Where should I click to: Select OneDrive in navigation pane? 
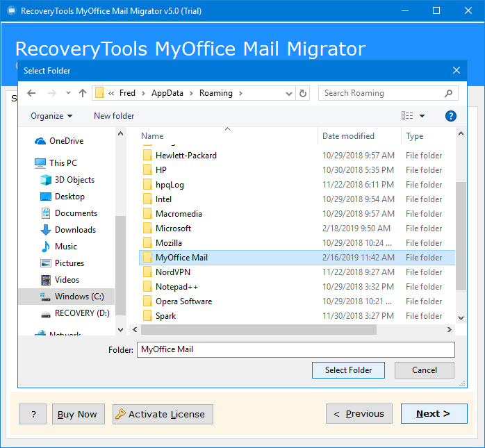(x=59, y=141)
